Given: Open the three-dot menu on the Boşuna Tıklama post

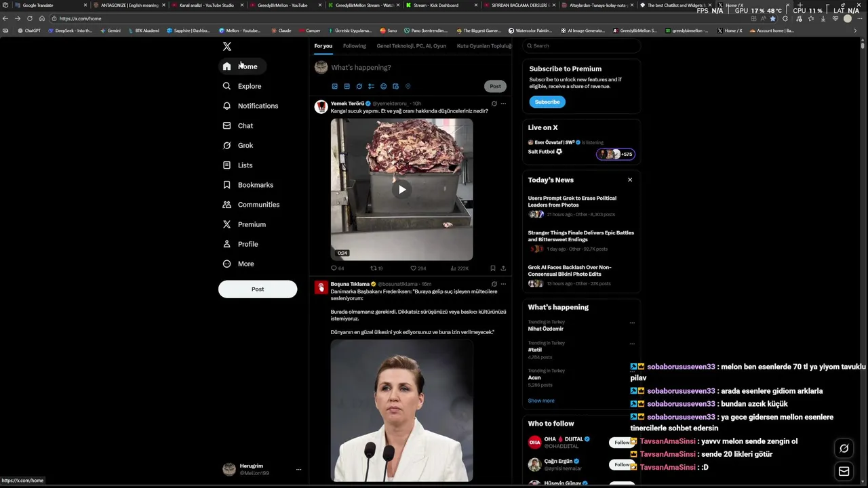Looking at the screenshot, I should click(x=503, y=284).
